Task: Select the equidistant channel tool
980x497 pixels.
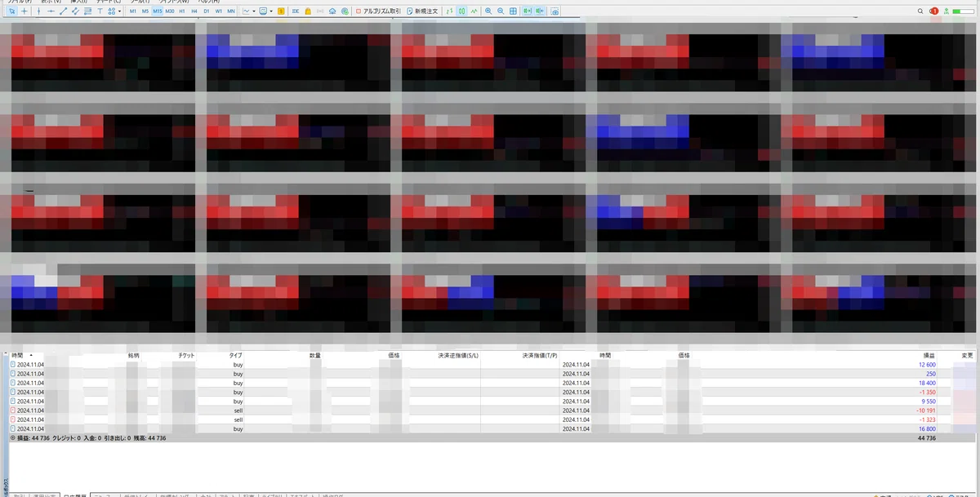Action: coord(75,11)
